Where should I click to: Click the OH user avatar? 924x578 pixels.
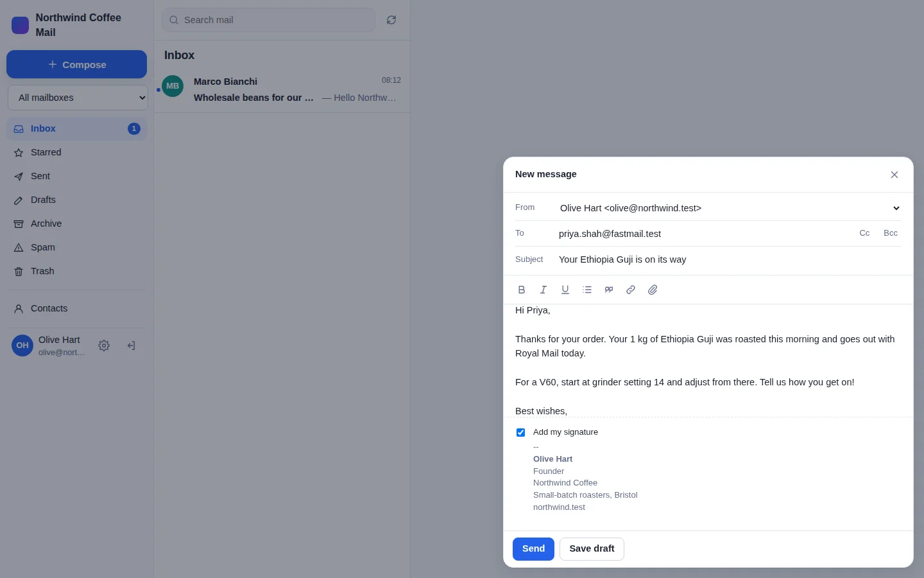pos(22,346)
